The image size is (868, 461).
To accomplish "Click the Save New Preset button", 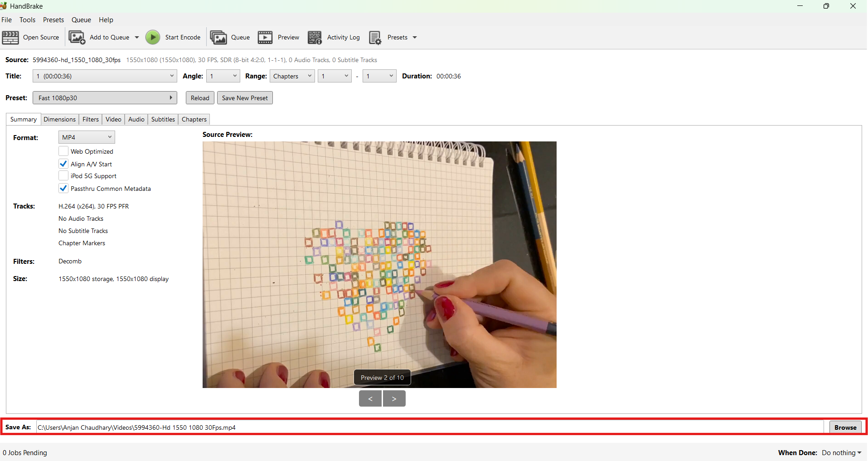I will (245, 98).
